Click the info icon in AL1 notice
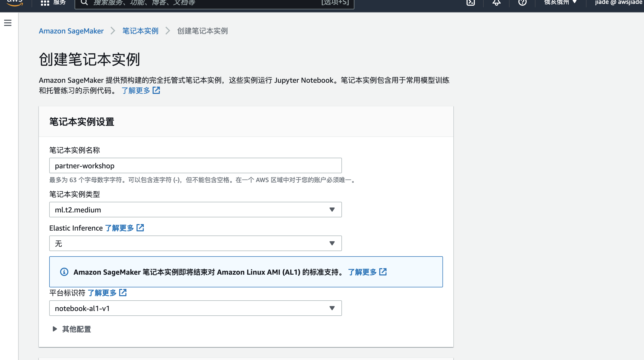This screenshot has width=644, height=360. [x=64, y=272]
